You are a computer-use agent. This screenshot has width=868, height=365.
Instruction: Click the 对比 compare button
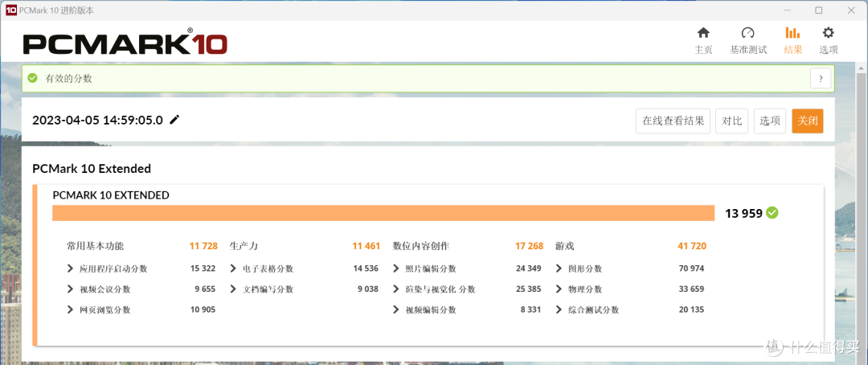pyautogui.click(x=732, y=121)
